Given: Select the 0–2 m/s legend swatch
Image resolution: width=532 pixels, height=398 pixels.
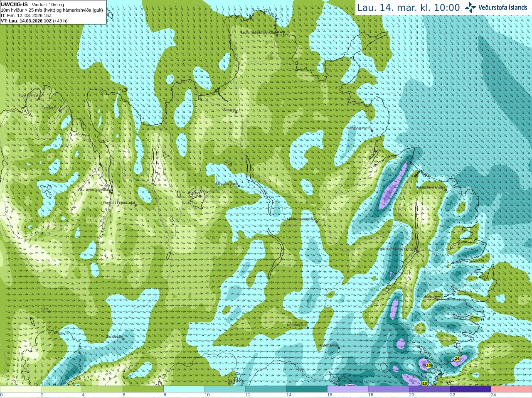Looking at the screenshot, I should pyautogui.click(x=20, y=389).
